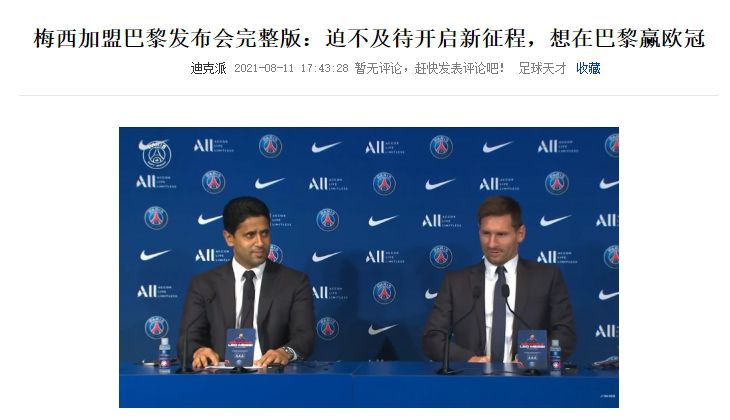Click the microphone in front of right man
Viewport: 730px width, 420px height.
click(x=505, y=291)
